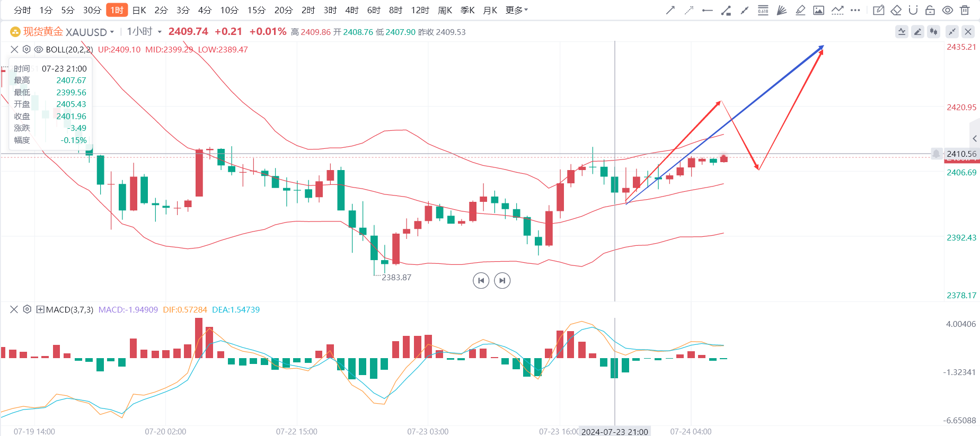This screenshot has width=980, height=436.
Task: Select the highlighter marker tool
Action: 800,10
